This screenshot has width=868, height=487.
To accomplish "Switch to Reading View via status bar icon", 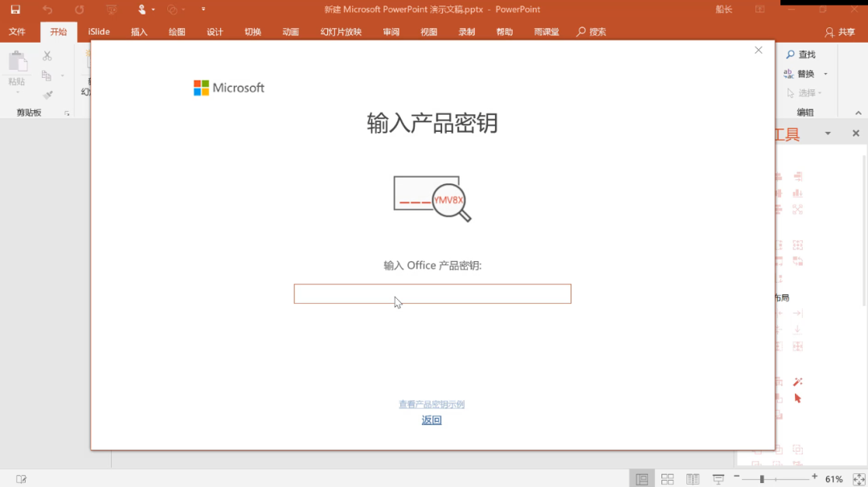I will click(x=693, y=478).
